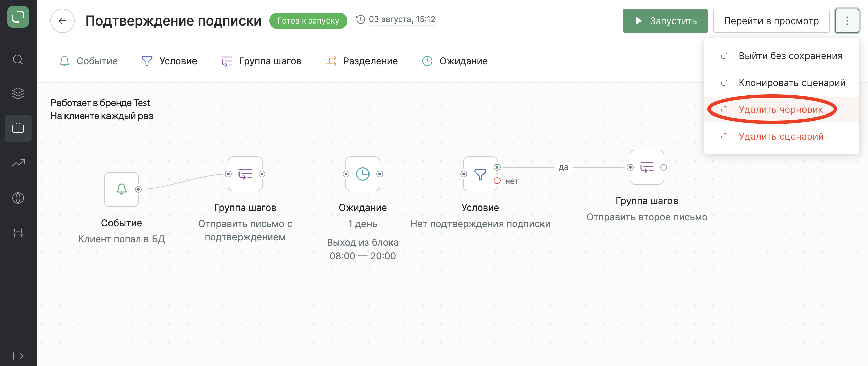
Task: Select the first Группа шагов node icon
Action: coord(245,174)
